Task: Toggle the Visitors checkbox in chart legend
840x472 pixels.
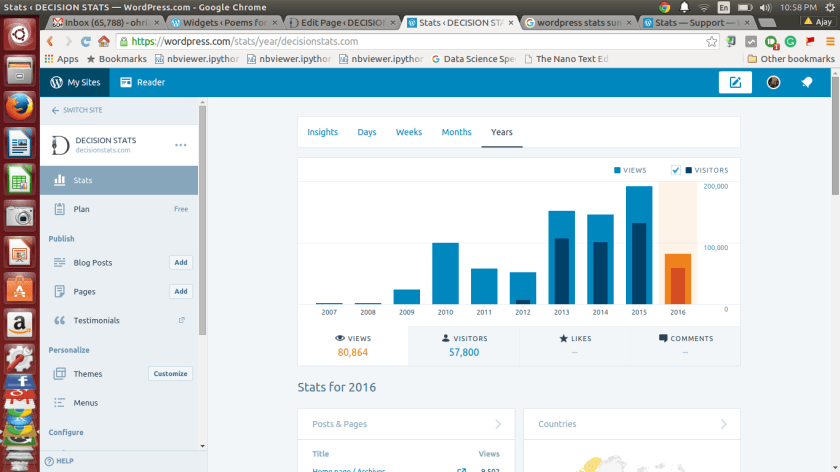Action: pos(676,170)
